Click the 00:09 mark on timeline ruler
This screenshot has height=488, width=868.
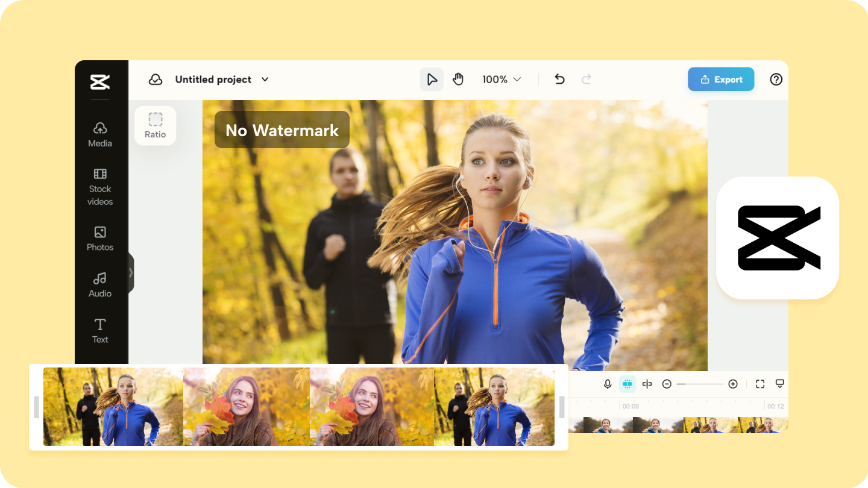tap(631, 406)
